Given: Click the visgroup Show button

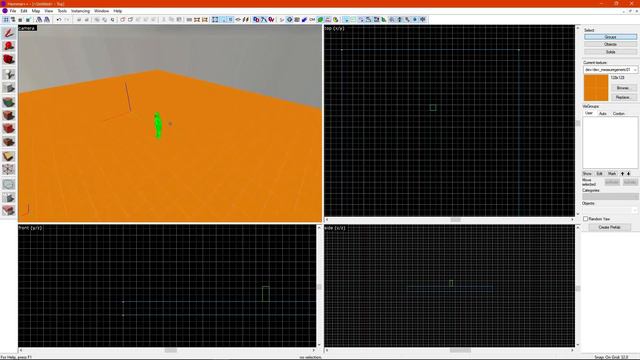Looking at the screenshot, I should (587, 174).
